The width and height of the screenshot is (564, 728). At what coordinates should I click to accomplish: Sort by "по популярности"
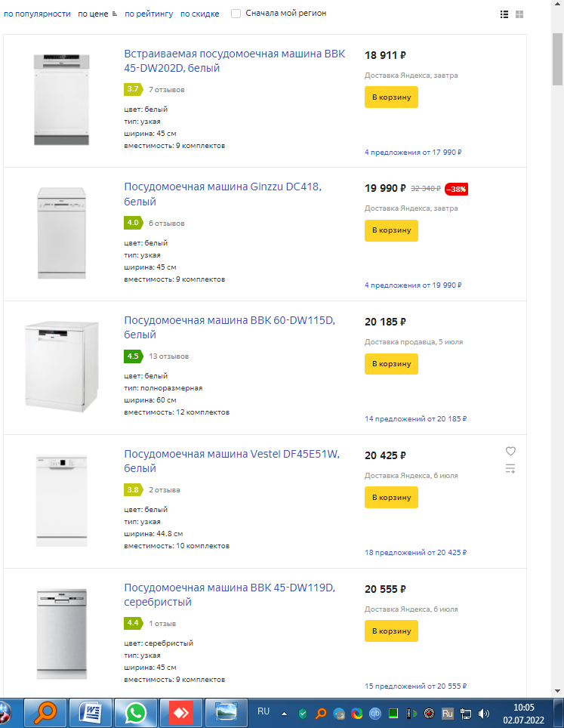[x=37, y=14]
